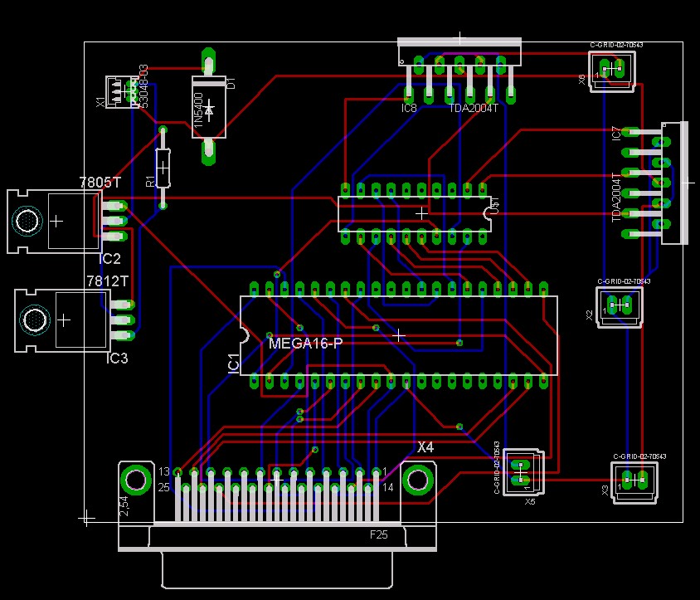Click the 7805T regulator mounting hole

27,222
